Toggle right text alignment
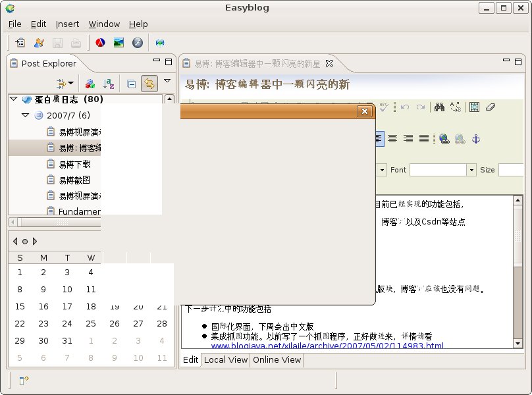This screenshot has width=532, height=395. point(408,139)
